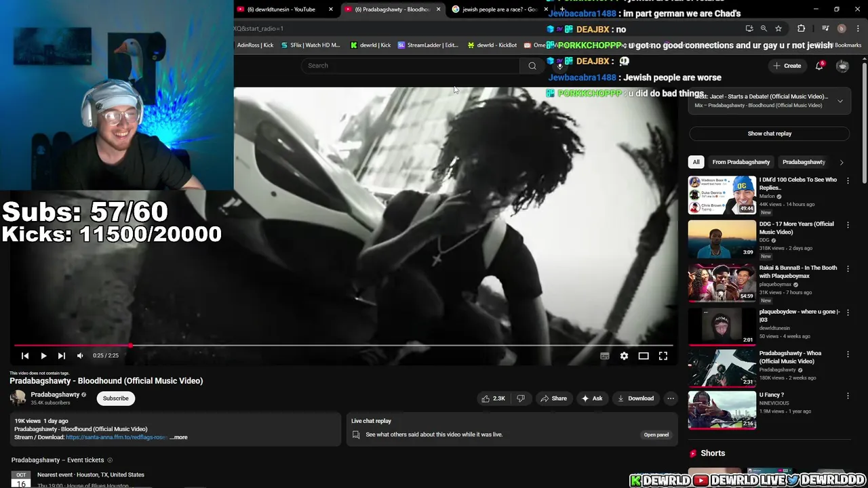Seek on the video progress bar
The image size is (868, 488).
pyautogui.click(x=344, y=346)
